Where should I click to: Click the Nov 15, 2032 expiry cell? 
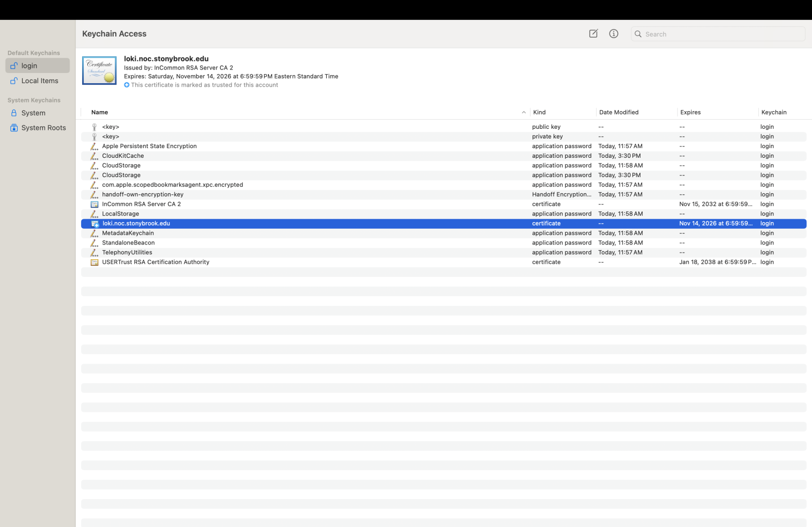tap(716, 204)
